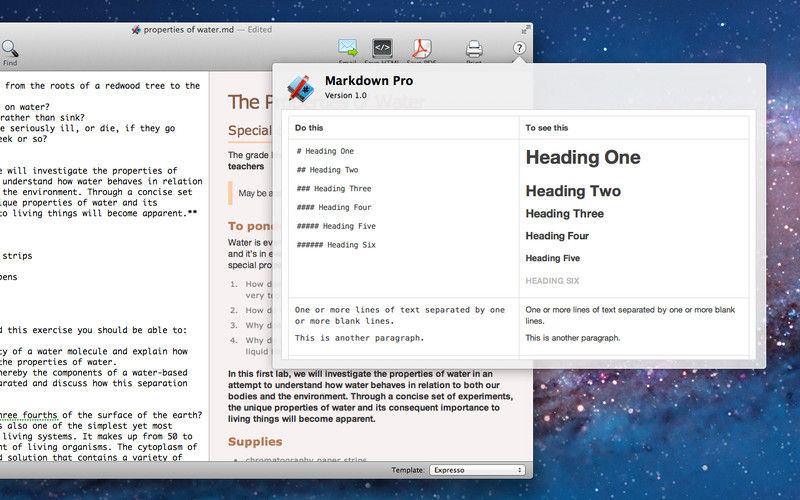Click the "Template:" label in status bar
Image resolution: width=800 pixels, height=500 pixels.
tap(408, 470)
